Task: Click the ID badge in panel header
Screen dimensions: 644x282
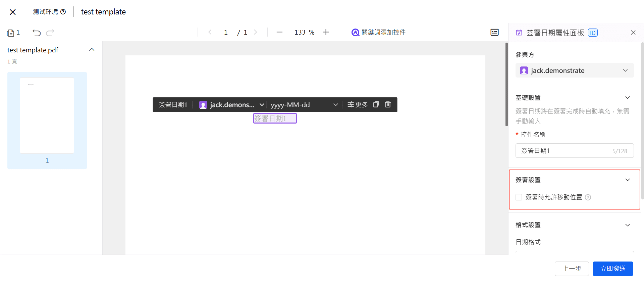Action: click(x=593, y=33)
